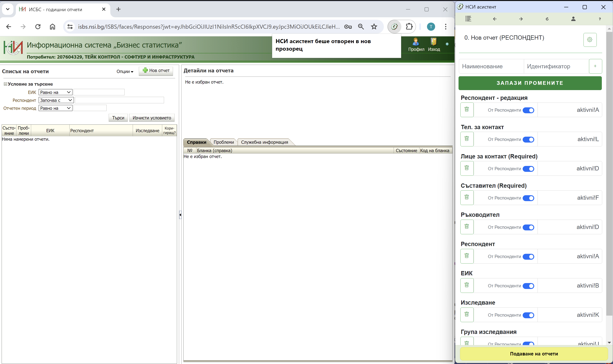Screen dimensions: 613x364
Task: Toggle От Респонденти for Лице за контакт
Action: (x=529, y=169)
